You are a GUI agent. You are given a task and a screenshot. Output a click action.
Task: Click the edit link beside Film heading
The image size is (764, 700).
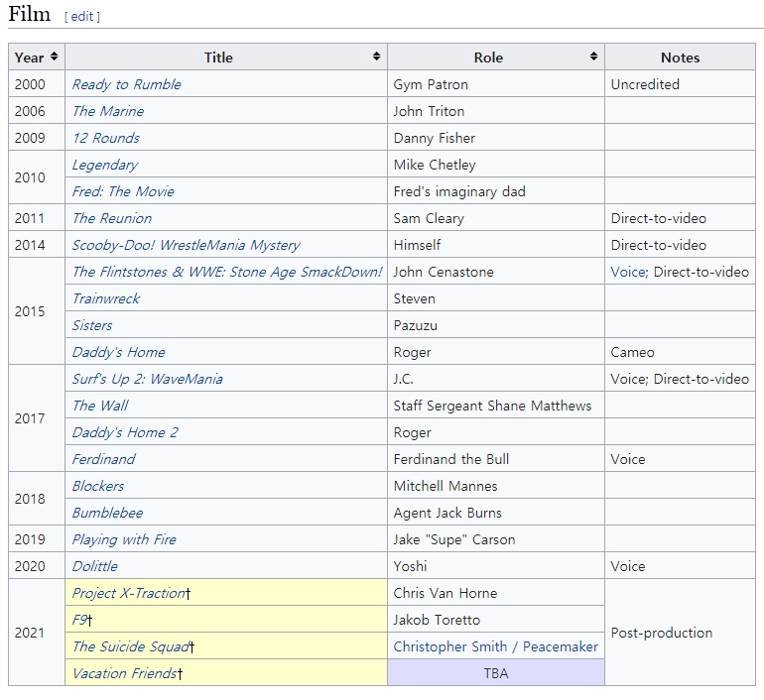click(x=81, y=16)
